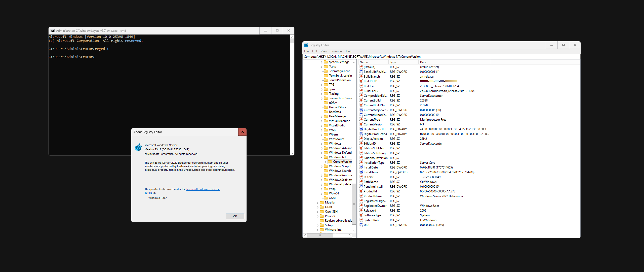Expand the Setup tree node

coord(317,225)
